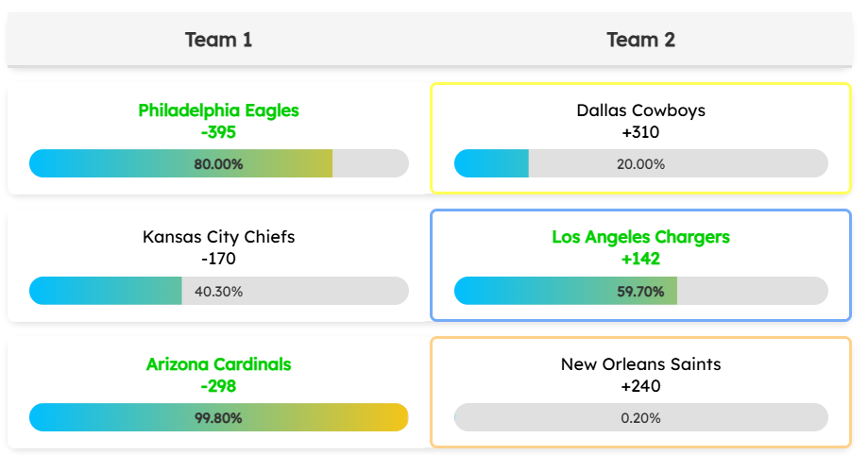The image size is (868, 455).
Task: Select the New Orleans Saints team name
Action: pyautogui.click(x=640, y=363)
